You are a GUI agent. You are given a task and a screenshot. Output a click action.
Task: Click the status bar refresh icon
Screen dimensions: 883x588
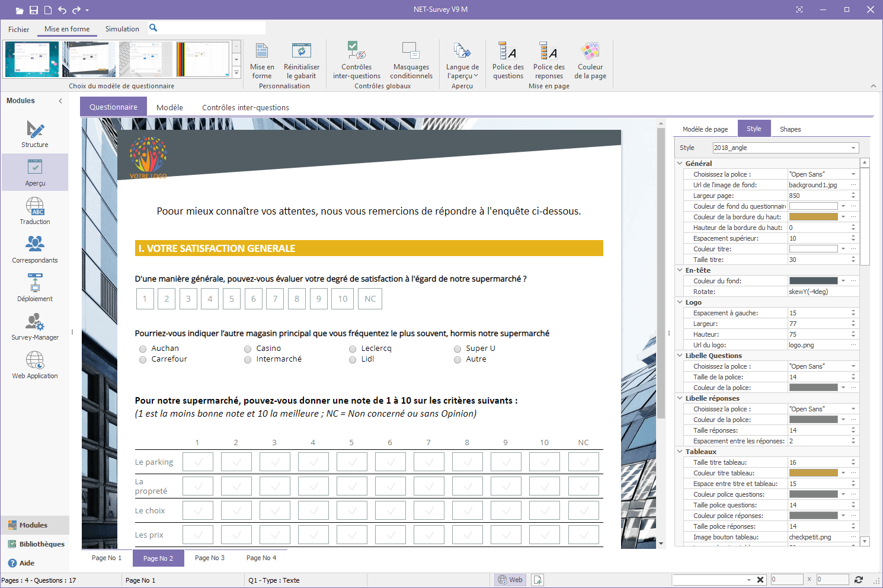(x=858, y=580)
